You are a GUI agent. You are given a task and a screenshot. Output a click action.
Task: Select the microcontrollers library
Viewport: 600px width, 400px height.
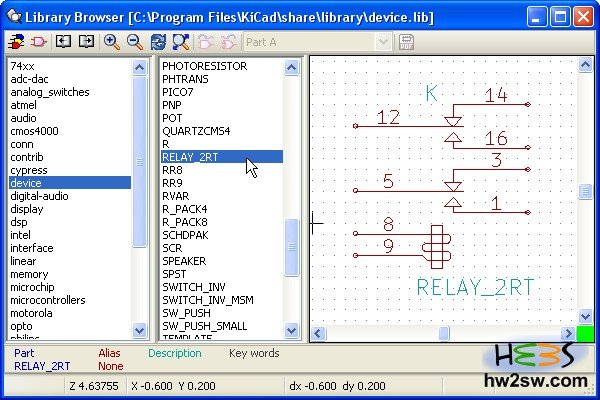pos(47,300)
